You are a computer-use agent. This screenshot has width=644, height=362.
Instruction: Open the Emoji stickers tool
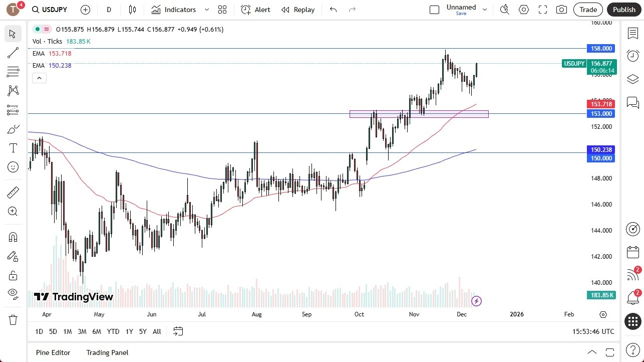[x=13, y=167]
